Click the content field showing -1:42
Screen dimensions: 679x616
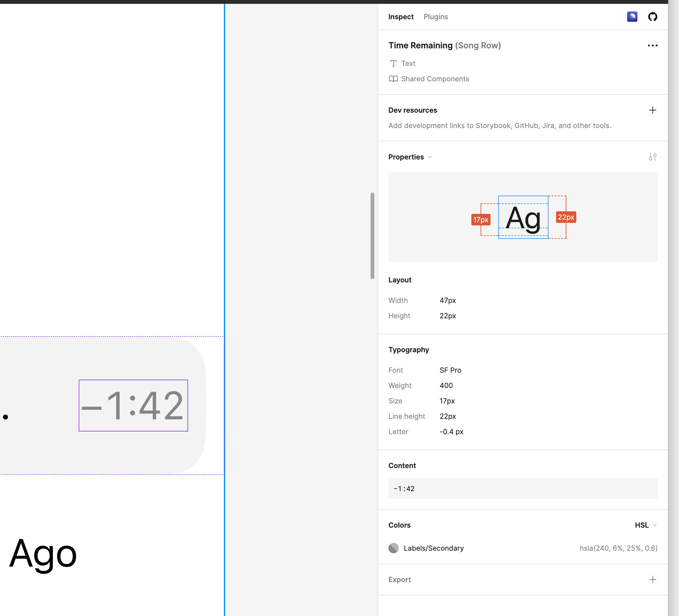click(x=523, y=488)
